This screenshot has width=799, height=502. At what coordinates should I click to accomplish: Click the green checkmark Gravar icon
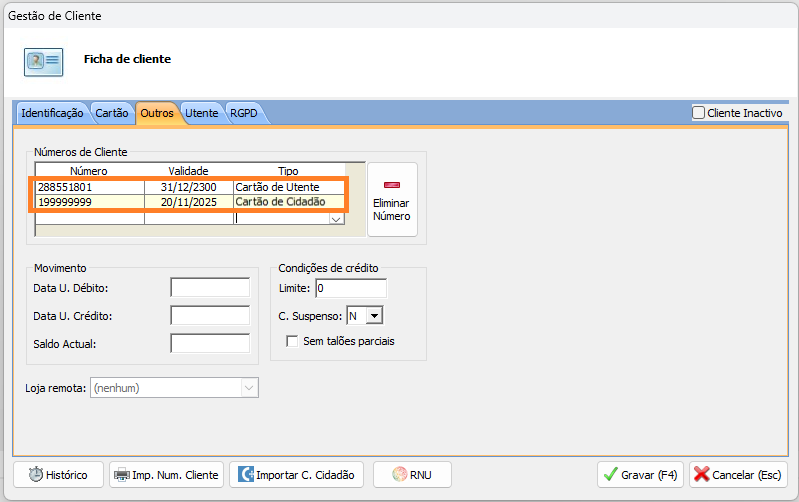coord(611,475)
